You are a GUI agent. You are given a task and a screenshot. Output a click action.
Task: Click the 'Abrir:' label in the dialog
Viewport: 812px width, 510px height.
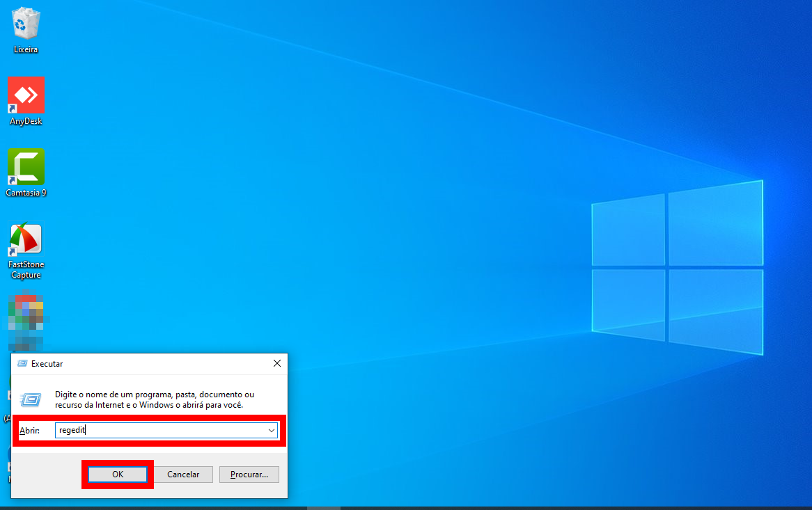click(29, 431)
